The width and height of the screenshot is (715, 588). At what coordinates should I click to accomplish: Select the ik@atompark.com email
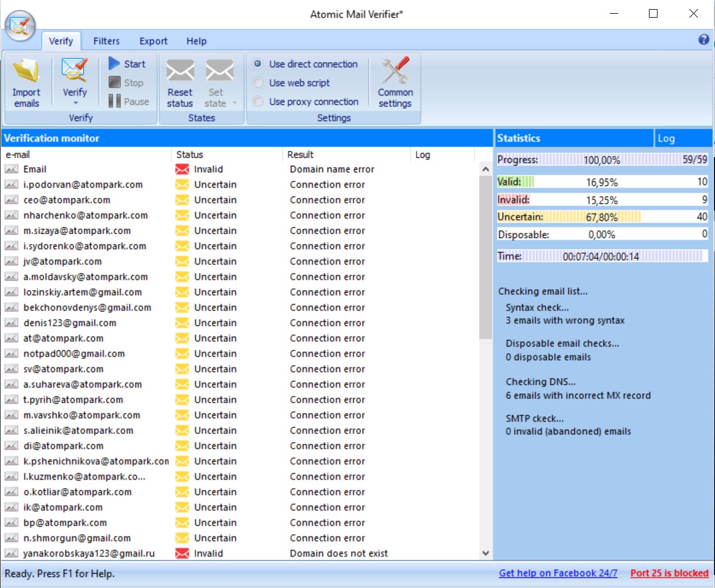click(63, 507)
